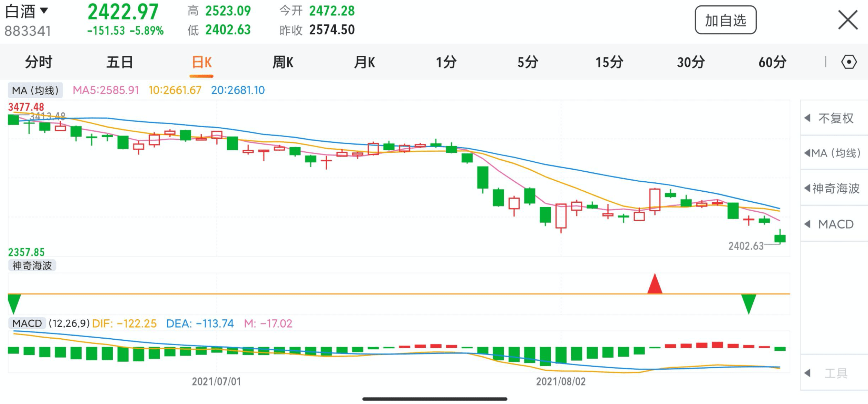Select the 15分 interval tab
Viewport: 868px width, 404px height.
click(x=609, y=62)
